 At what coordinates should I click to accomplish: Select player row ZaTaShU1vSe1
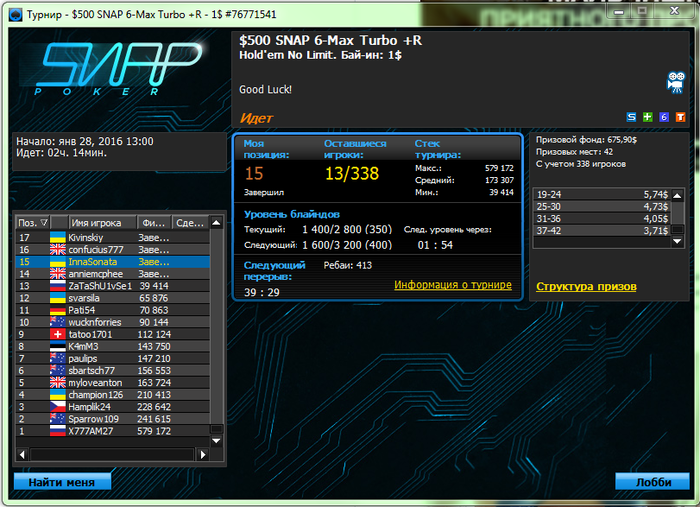point(113,286)
